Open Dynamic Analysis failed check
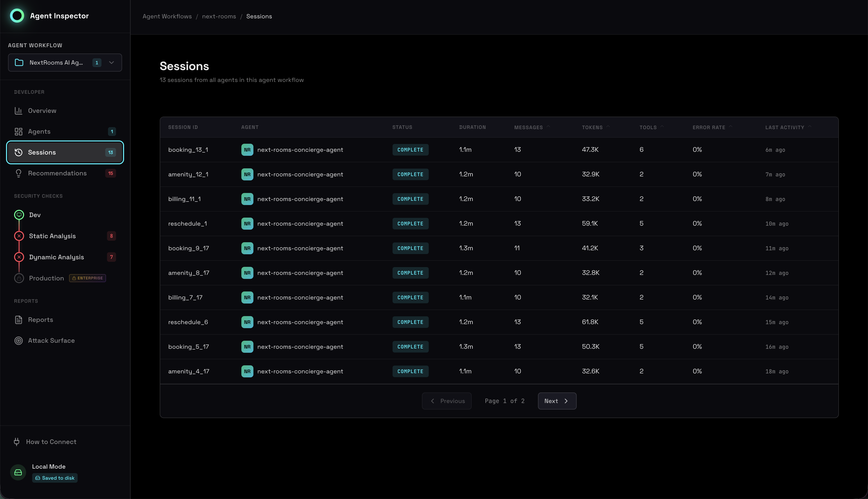Screen dimensions: 868x499 [x=57, y=257]
